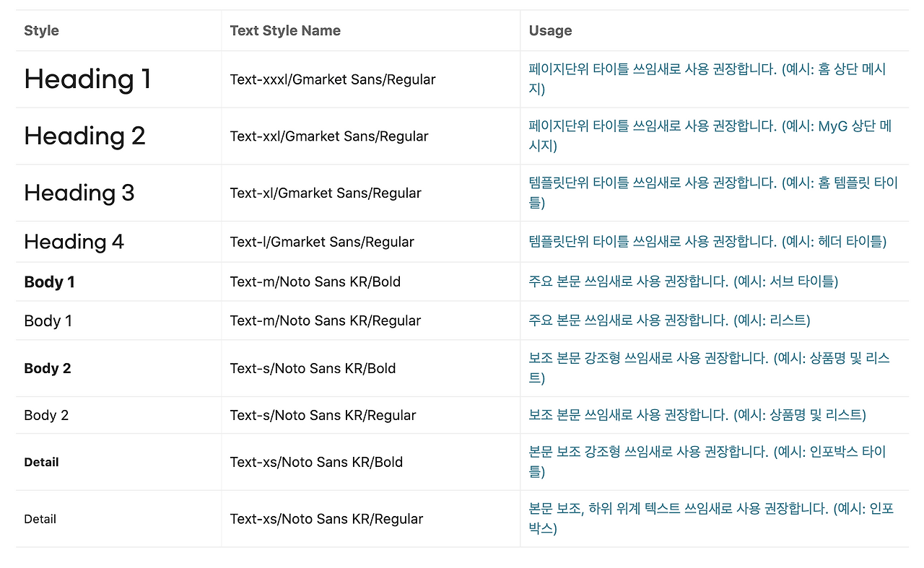Click the Text Style Name column header

tap(285, 30)
